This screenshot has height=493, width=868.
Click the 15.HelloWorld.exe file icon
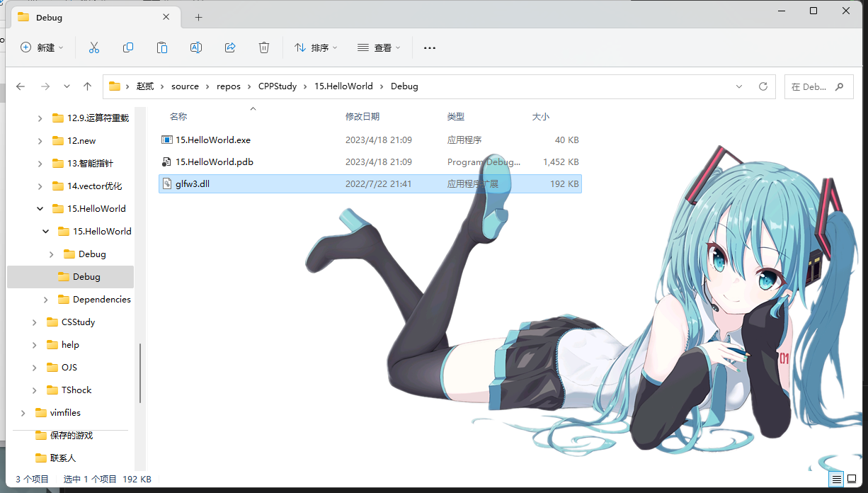click(x=167, y=140)
